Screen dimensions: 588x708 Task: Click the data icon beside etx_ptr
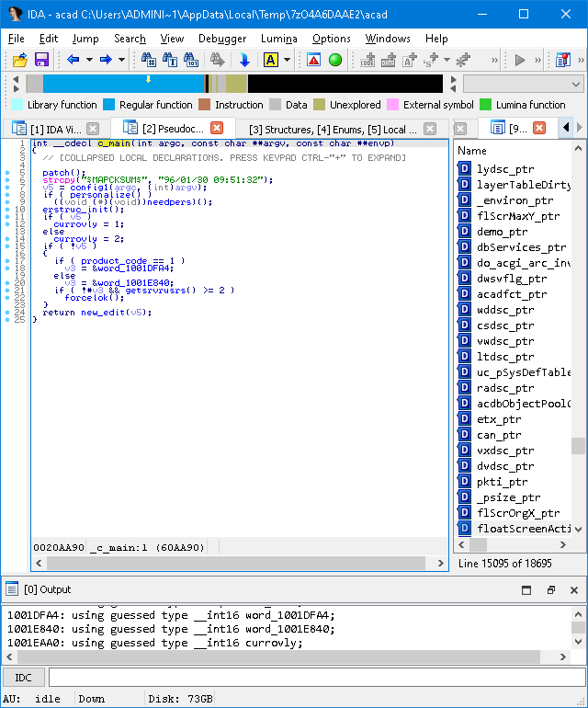click(464, 419)
